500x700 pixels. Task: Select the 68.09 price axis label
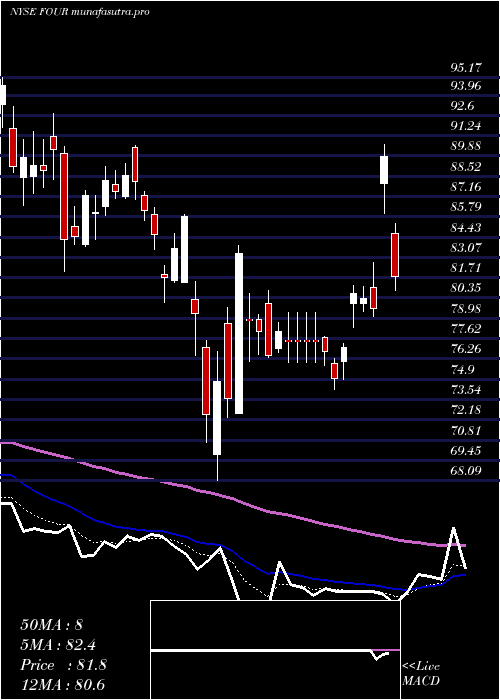[x=465, y=471]
